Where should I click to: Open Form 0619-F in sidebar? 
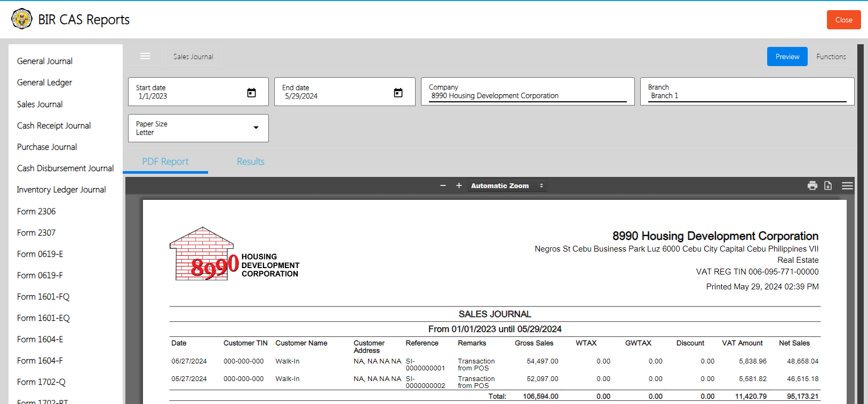(x=40, y=276)
